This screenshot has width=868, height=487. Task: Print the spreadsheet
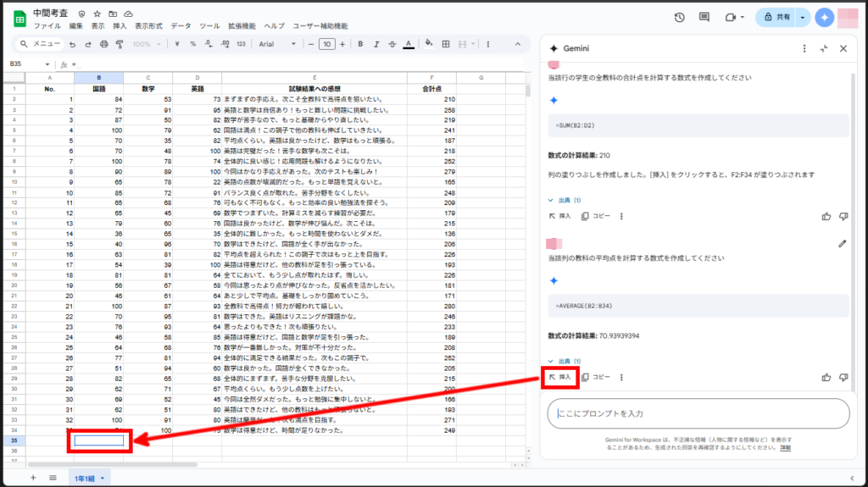(x=103, y=44)
